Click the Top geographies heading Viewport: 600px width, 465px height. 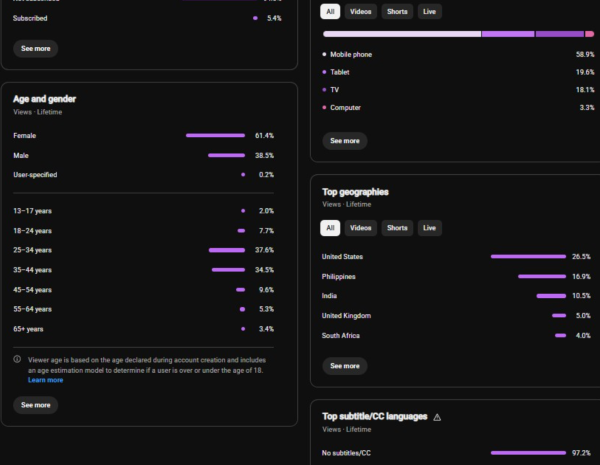click(355, 192)
